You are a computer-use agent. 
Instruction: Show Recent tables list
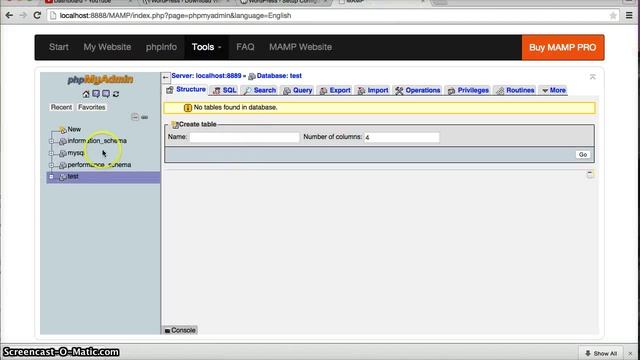pyautogui.click(x=61, y=107)
